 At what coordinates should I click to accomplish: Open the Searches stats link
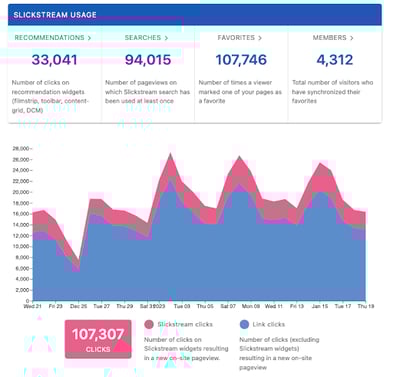(x=146, y=38)
